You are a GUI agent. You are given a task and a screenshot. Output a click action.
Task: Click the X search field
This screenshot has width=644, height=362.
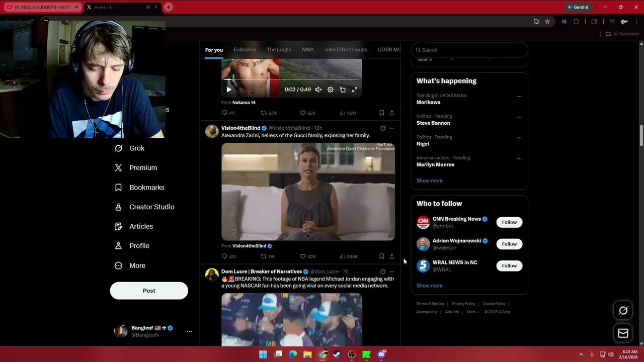(469, 50)
